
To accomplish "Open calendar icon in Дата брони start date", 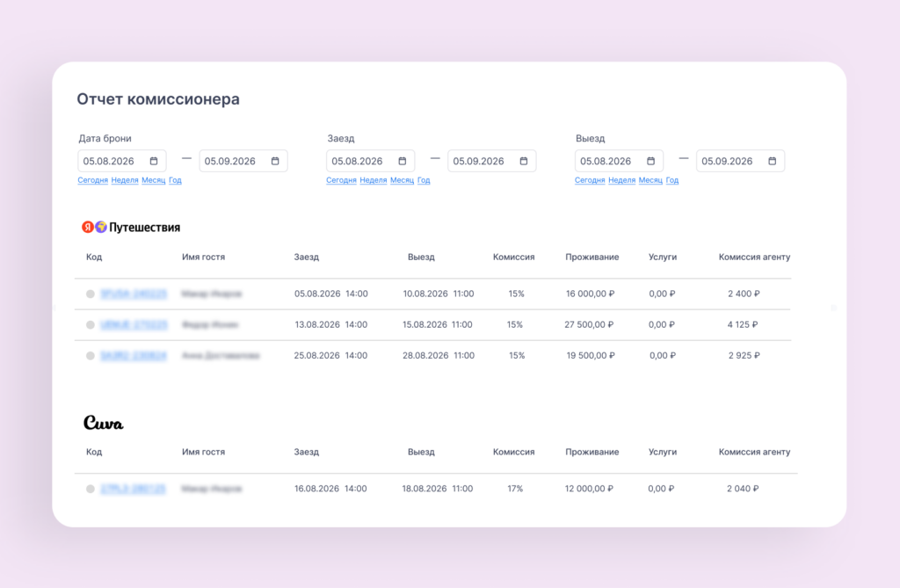I will pyautogui.click(x=154, y=162).
